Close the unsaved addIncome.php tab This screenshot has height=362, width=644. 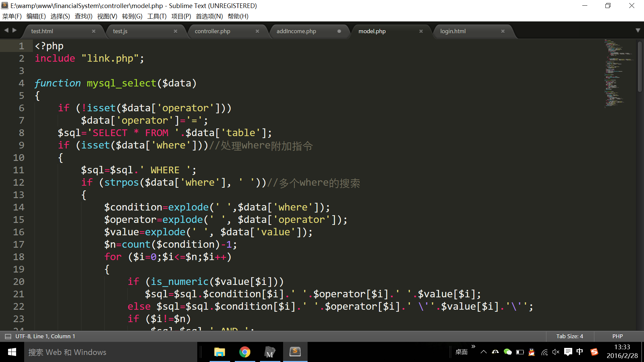click(339, 31)
